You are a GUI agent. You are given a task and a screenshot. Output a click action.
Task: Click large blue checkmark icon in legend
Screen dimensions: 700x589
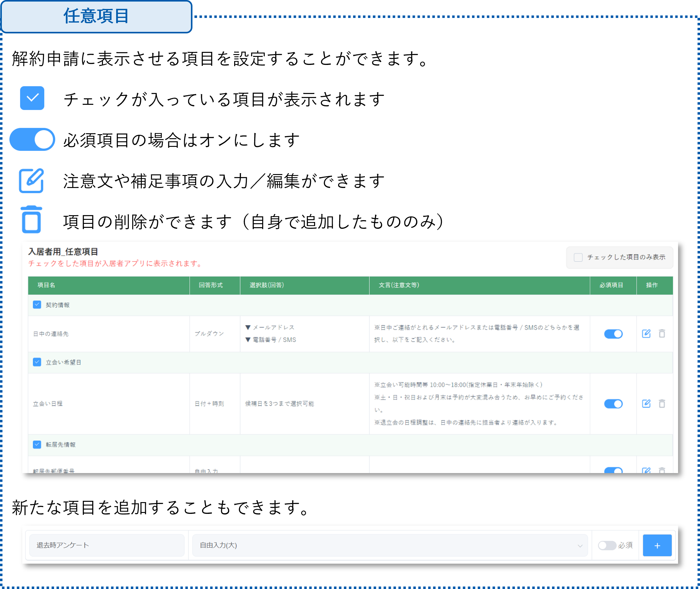point(32,97)
